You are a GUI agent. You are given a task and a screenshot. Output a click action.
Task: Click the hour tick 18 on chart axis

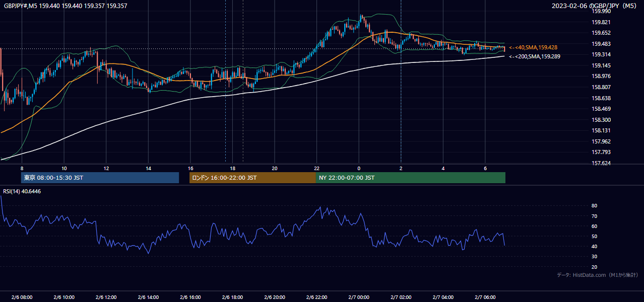coord(232,168)
